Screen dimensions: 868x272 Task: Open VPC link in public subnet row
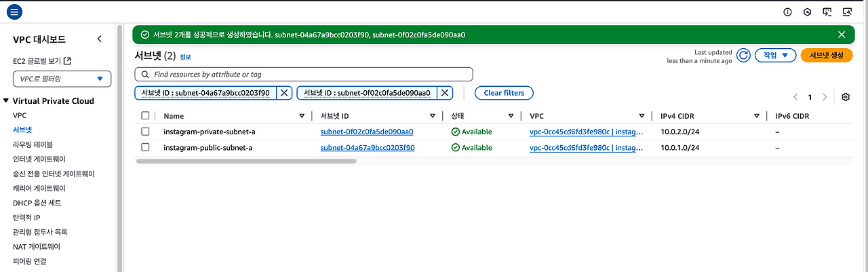(x=587, y=147)
